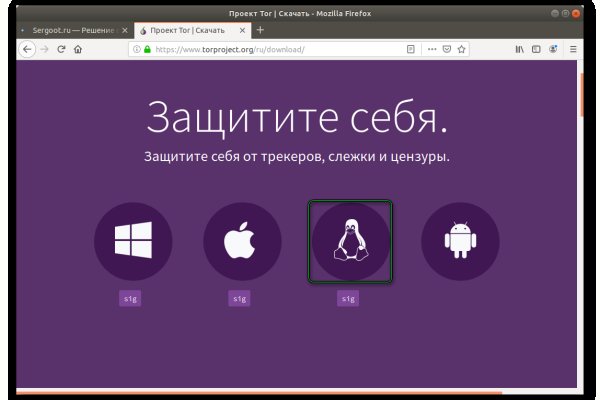
Task: Click the Apple macOS download icon
Action: point(241,241)
